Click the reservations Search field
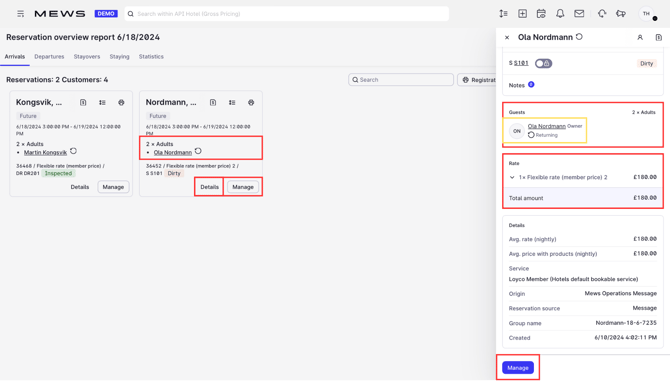 coord(401,80)
